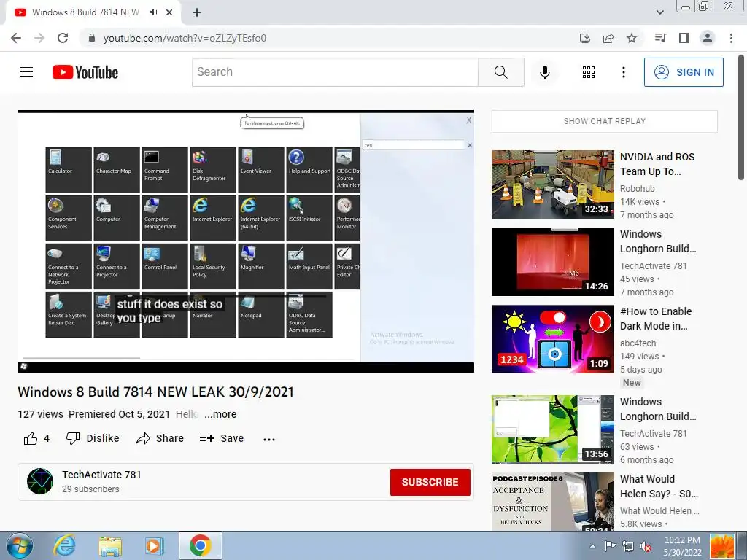Mute the tab via speaker icon

pos(153,12)
